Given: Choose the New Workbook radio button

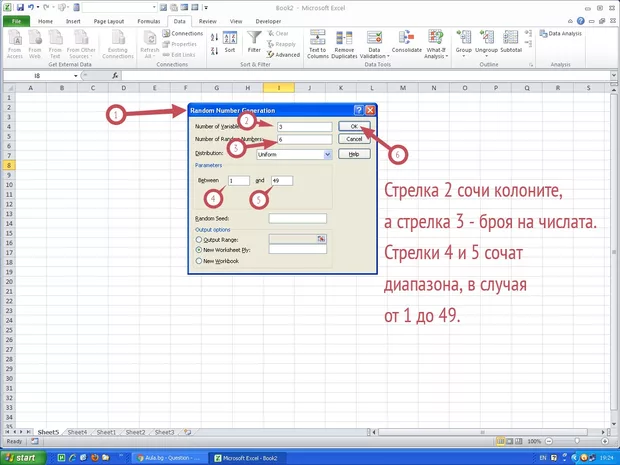Looking at the screenshot, I should (199, 261).
